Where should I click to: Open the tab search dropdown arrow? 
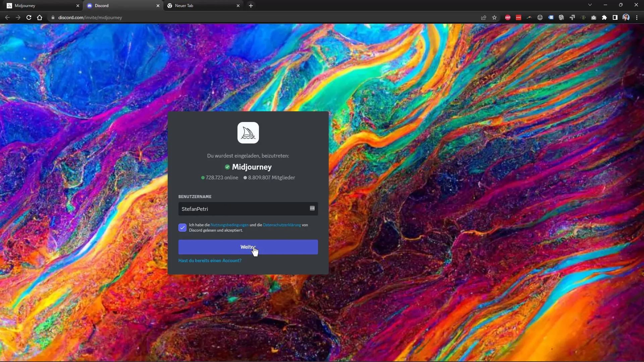pos(590,5)
